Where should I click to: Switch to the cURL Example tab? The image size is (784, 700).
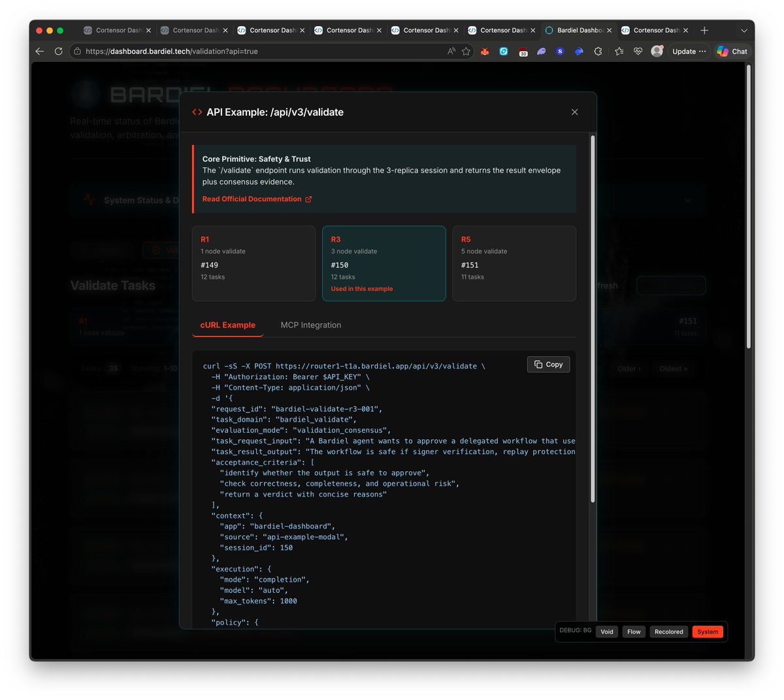pyautogui.click(x=227, y=325)
